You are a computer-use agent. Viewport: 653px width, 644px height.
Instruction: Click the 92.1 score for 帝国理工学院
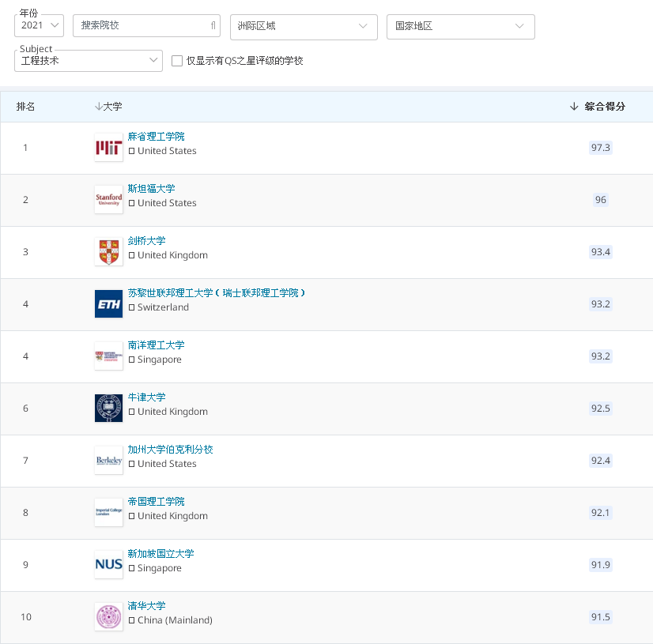click(601, 513)
